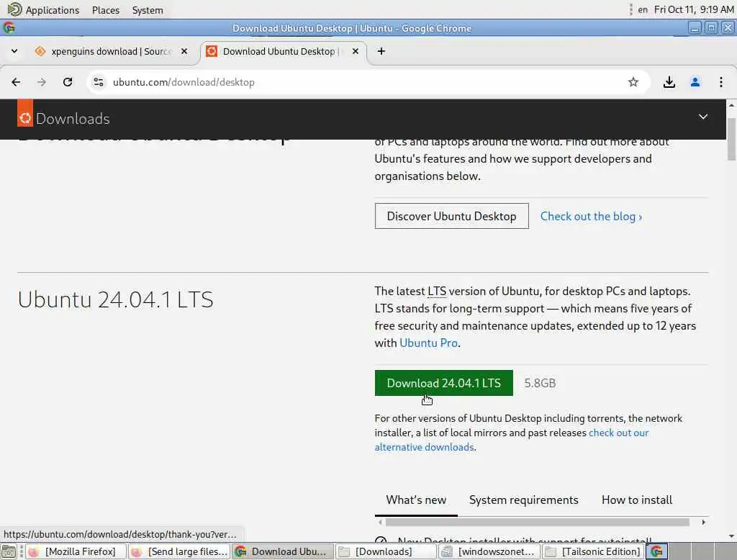This screenshot has width=737, height=560.
Task: Click the browser forward arrow
Action: coord(42,82)
